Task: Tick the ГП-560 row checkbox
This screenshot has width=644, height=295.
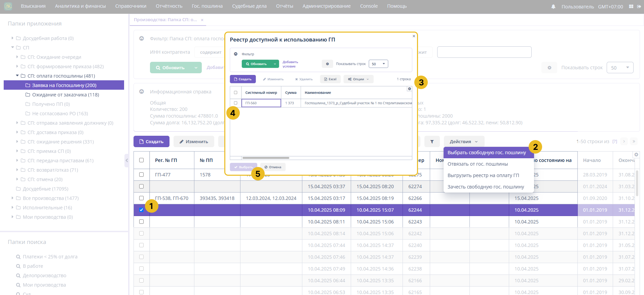Action: [235, 103]
